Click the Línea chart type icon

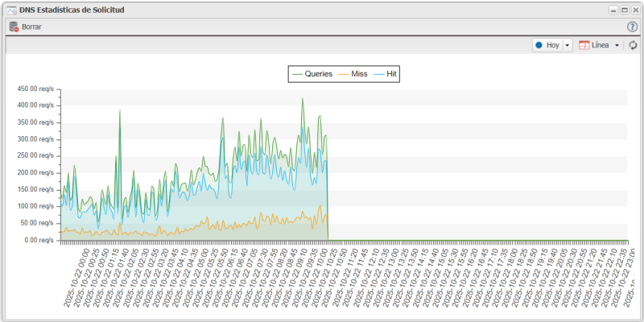(x=584, y=46)
